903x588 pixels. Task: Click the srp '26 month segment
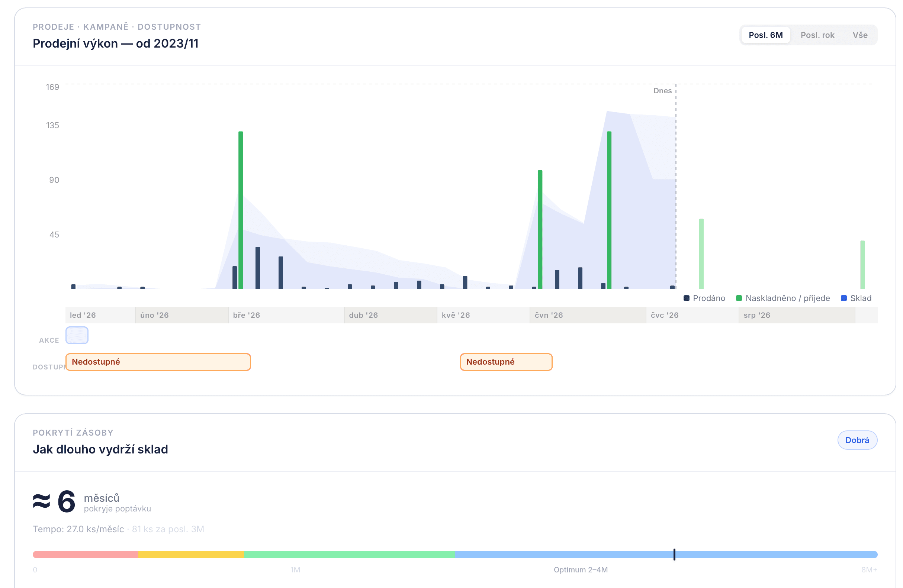tap(797, 315)
